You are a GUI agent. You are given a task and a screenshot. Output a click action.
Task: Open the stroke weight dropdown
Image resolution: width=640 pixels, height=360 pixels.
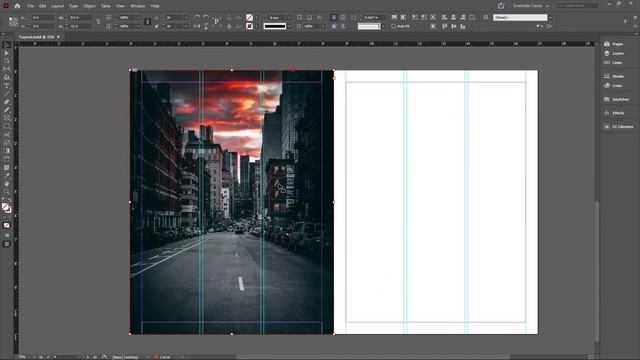[289, 18]
